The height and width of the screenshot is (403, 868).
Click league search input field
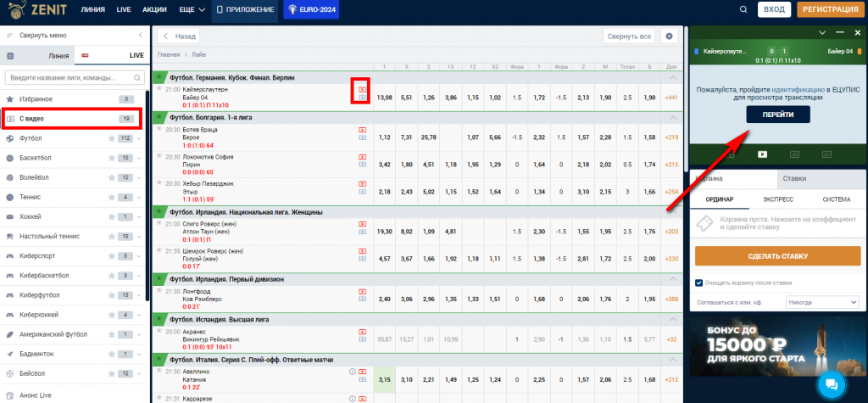(75, 77)
